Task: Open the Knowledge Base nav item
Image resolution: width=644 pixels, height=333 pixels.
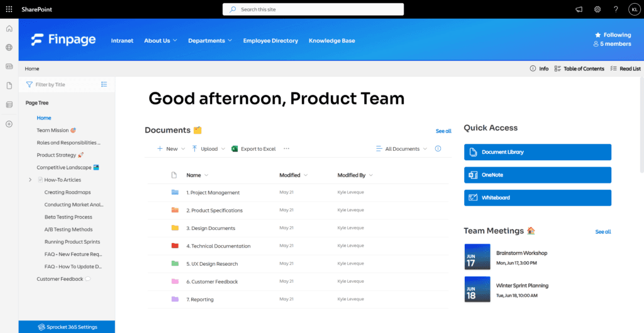Action: 332,41
